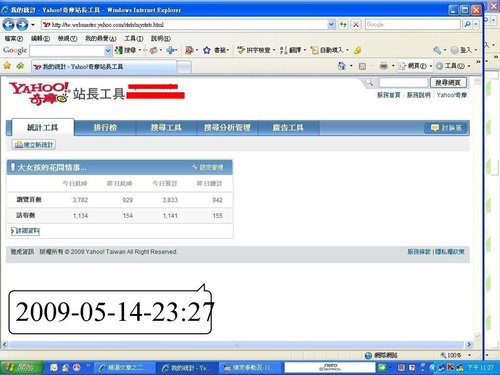Click the 服務說明 link
This screenshot has width=500, height=375.
click(419, 95)
